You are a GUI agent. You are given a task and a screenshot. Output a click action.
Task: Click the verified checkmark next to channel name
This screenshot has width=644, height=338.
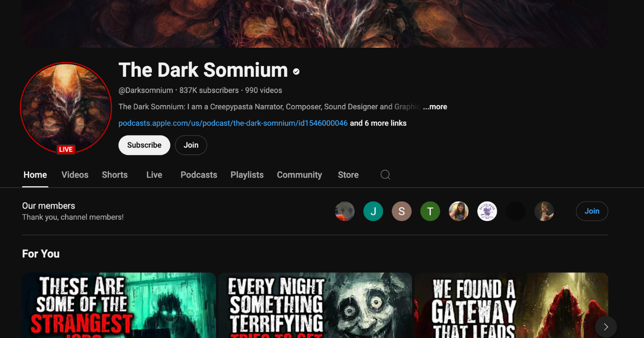point(295,70)
